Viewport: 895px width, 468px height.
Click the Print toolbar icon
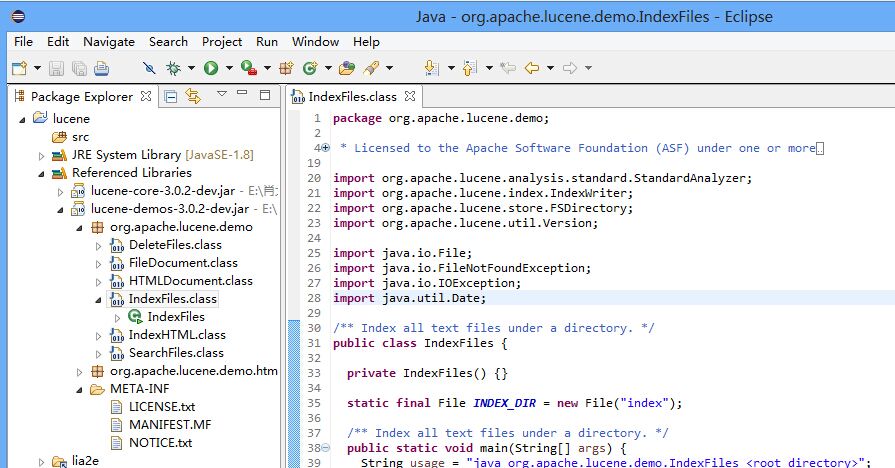pos(102,68)
